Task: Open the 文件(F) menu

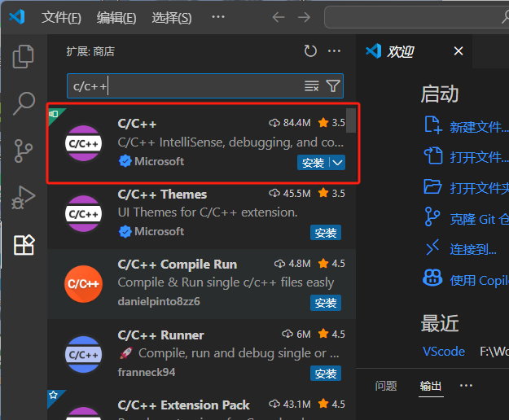Action: point(61,17)
